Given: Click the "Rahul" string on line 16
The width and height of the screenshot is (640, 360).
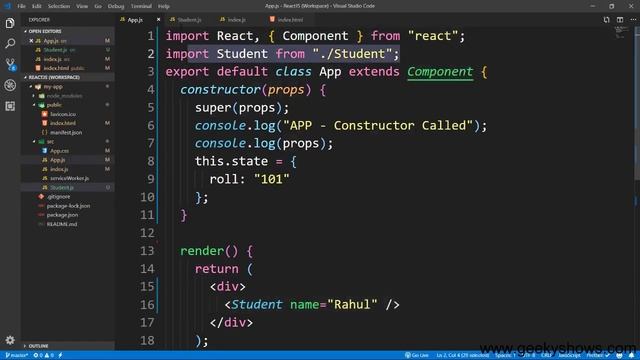Looking at the screenshot, I should click(x=352, y=304).
